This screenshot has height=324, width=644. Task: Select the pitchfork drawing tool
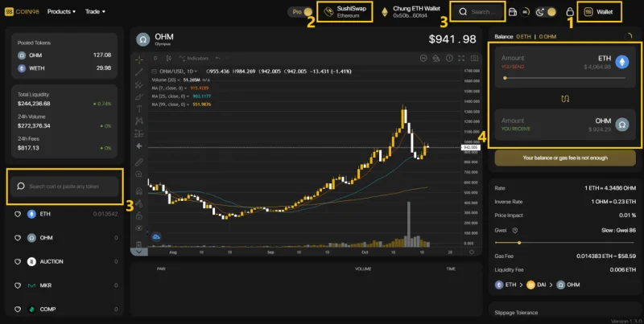[139, 85]
